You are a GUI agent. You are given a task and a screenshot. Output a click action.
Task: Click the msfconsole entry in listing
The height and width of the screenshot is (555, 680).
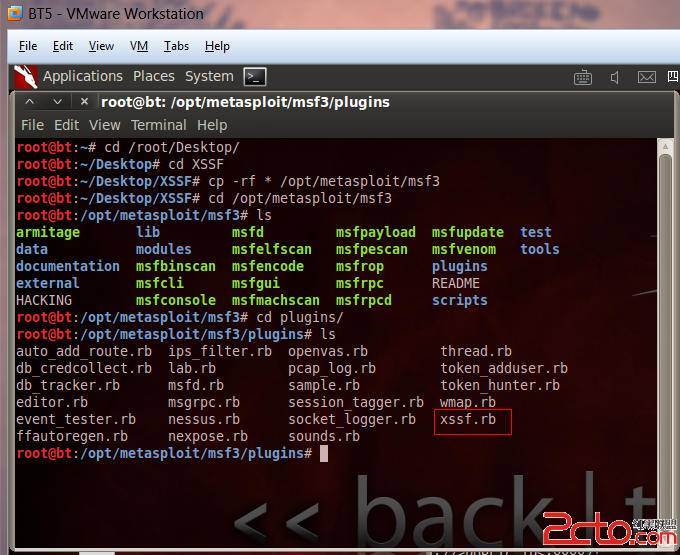176,300
